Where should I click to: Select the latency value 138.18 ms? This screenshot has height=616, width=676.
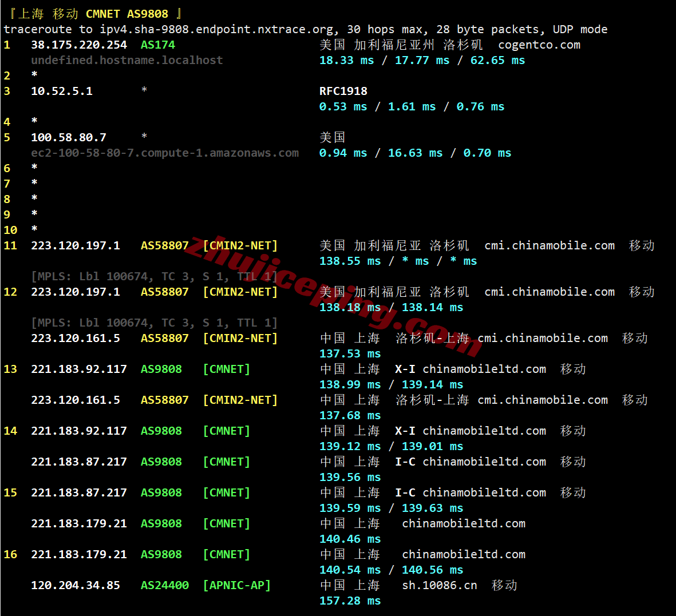[x=350, y=307]
